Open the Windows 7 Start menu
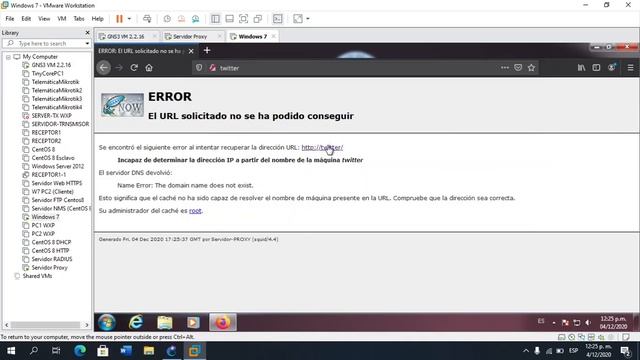The image size is (640, 360). click(x=107, y=322)
